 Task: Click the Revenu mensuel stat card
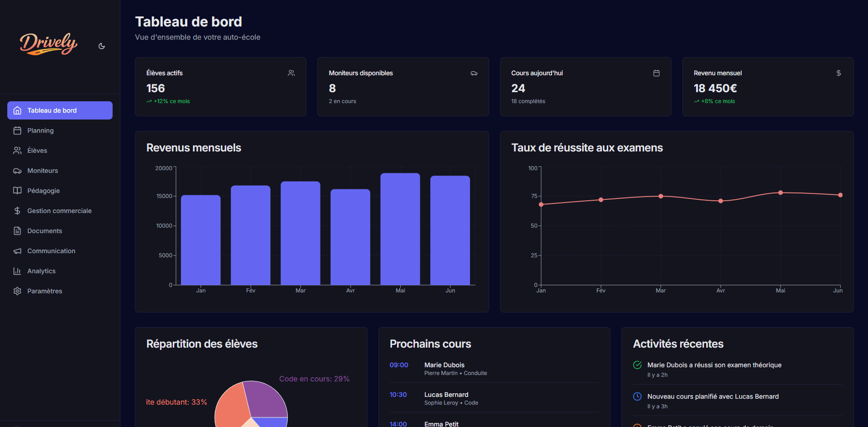click(768, 87)
